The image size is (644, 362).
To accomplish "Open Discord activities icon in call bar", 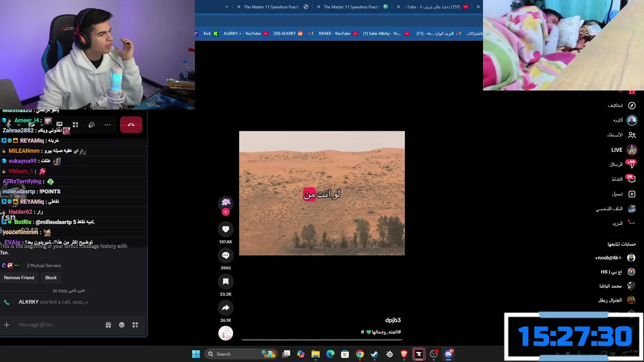I will [x=75, y=125].
